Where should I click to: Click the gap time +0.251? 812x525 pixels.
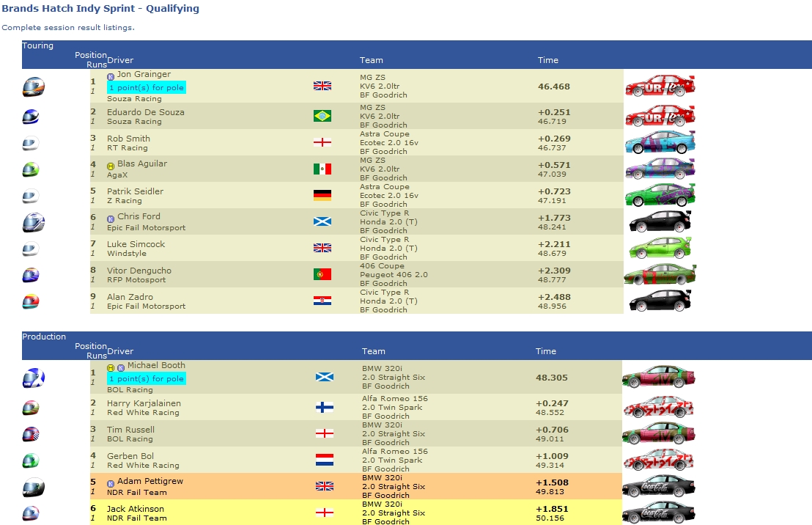[x=553, y=112]
